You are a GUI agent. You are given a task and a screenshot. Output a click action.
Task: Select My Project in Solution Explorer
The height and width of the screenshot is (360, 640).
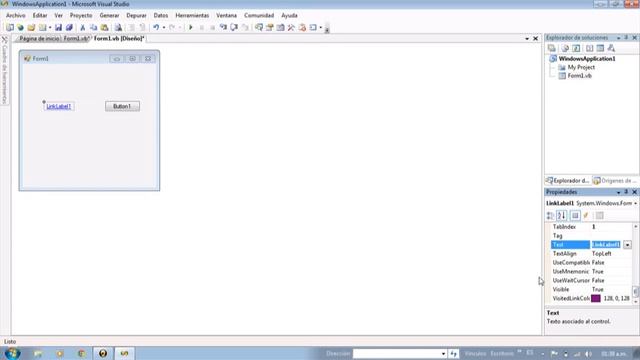[x=581, y=67]
